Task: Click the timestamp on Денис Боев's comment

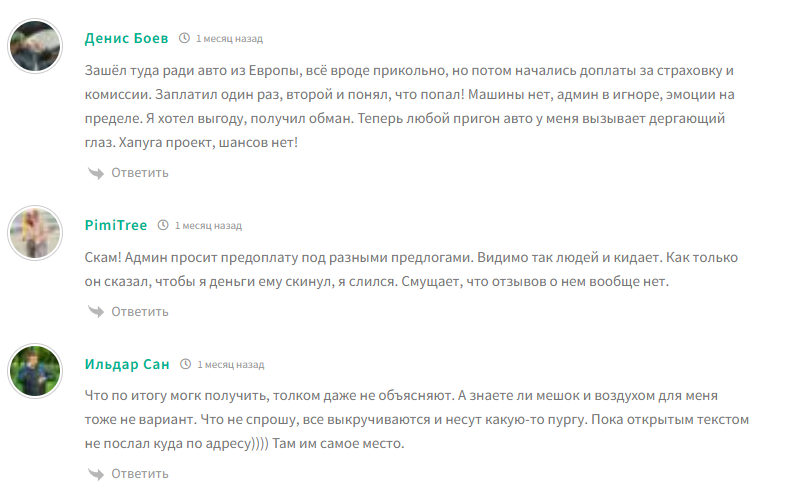Action: coord(229,38)
